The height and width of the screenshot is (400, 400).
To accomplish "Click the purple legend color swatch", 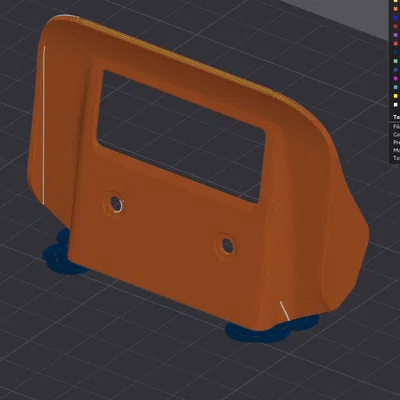I will point(396,35).
